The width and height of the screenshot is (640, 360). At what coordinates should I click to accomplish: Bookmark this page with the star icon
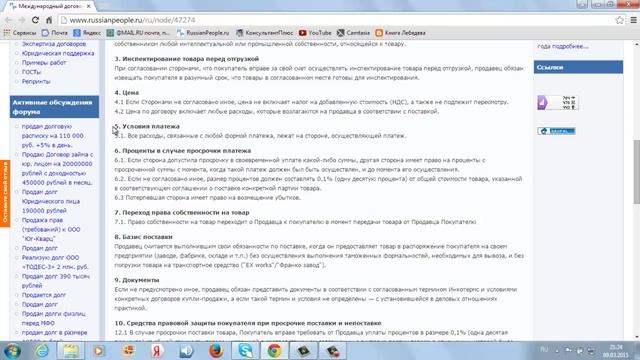point(619,20)
